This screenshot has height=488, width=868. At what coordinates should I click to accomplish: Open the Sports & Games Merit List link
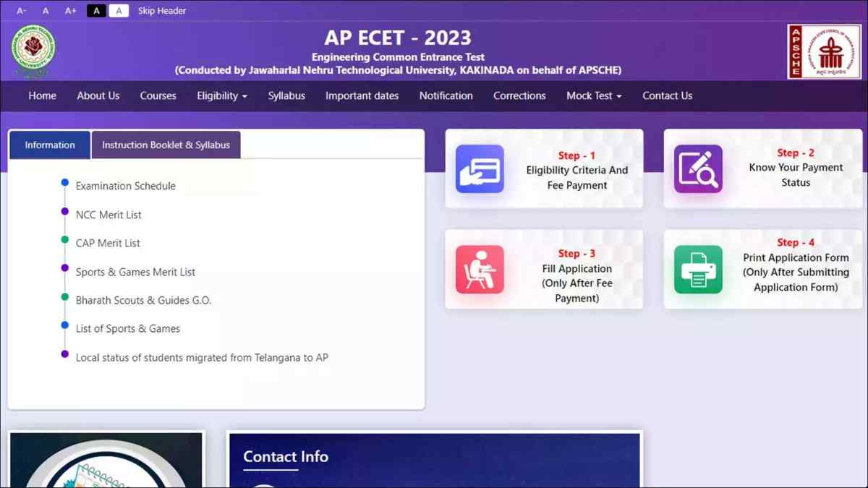(135, 272)
